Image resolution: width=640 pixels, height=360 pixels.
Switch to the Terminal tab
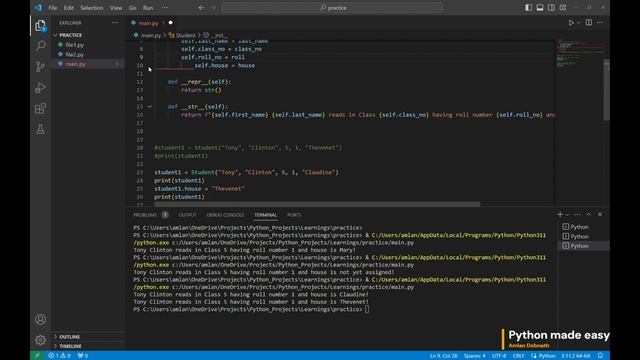tap(265, 215)
